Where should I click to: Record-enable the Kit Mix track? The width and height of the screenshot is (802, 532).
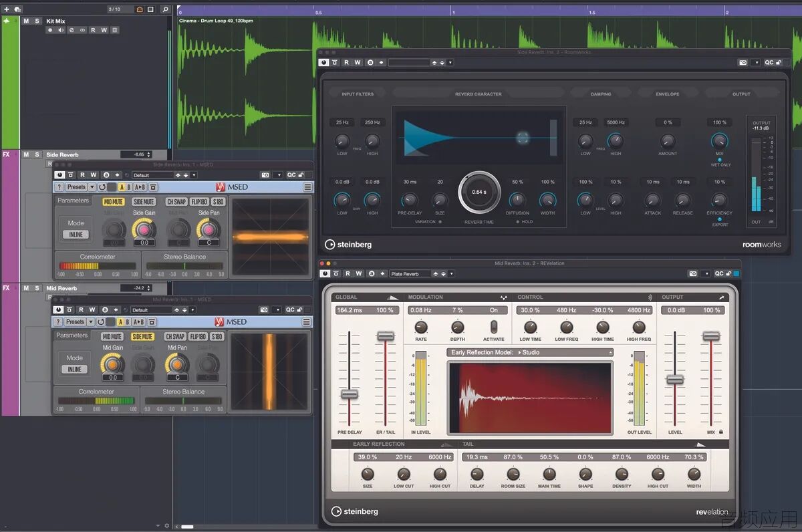coord(50,30)
